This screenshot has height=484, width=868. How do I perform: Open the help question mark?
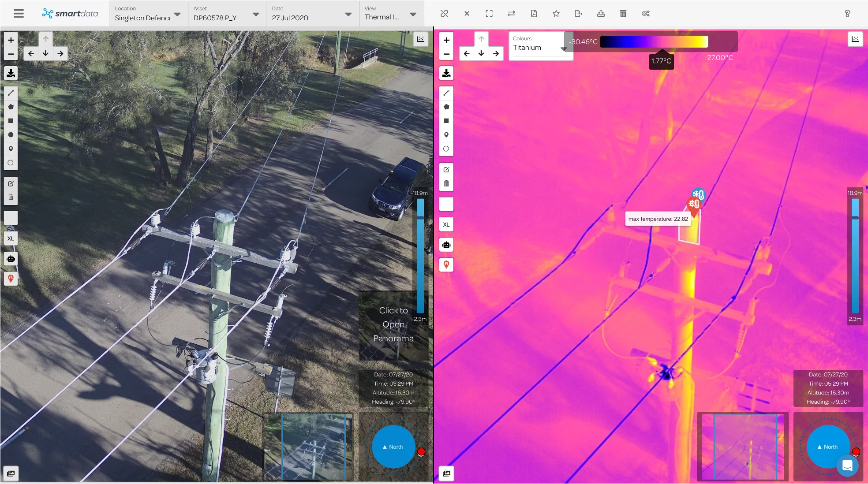[847, 14]
